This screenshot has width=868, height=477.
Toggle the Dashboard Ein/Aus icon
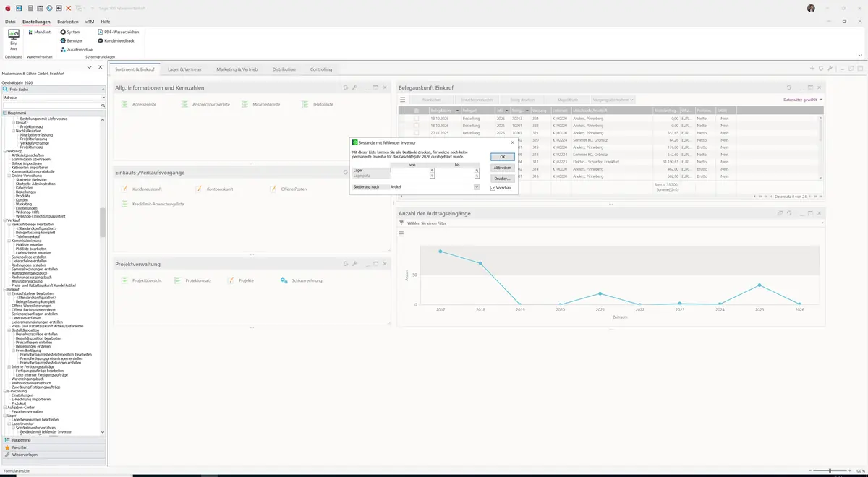13,40
